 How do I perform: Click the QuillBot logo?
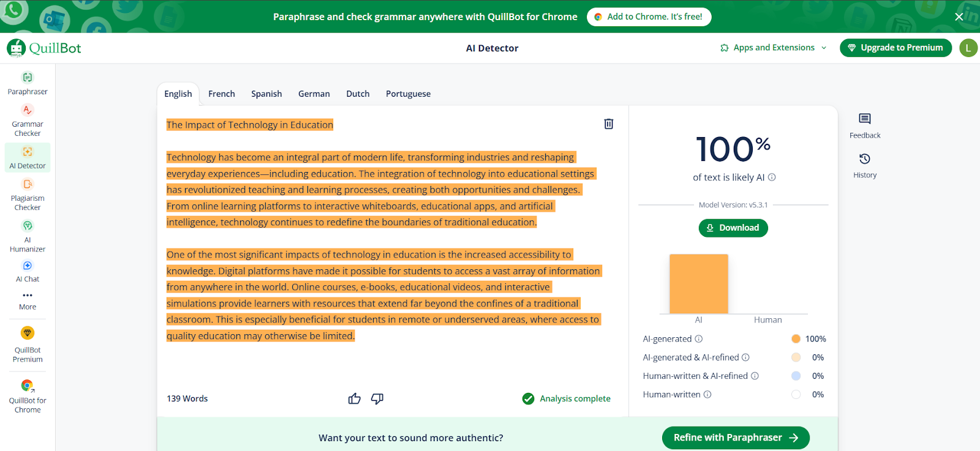(44, 48)
